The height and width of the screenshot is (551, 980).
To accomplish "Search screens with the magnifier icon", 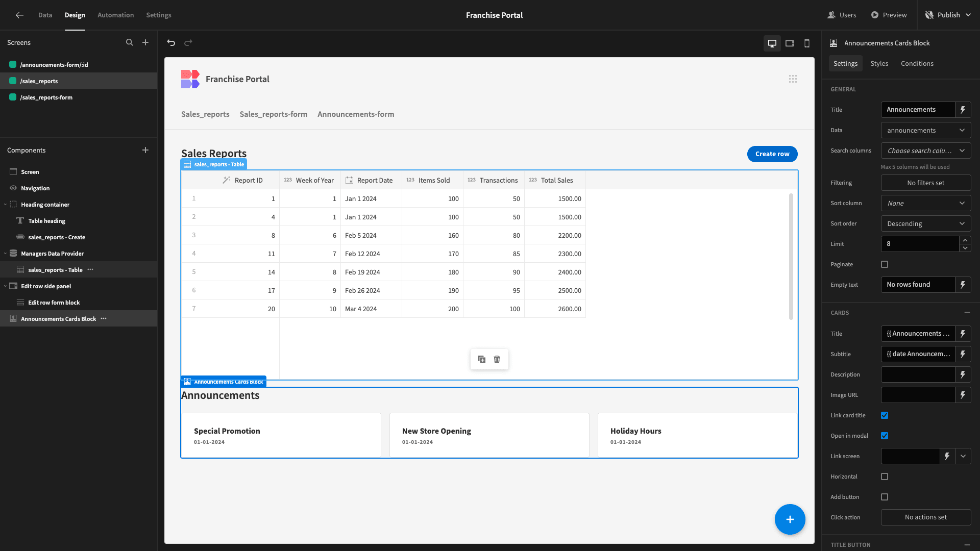I will coord(130,43).
